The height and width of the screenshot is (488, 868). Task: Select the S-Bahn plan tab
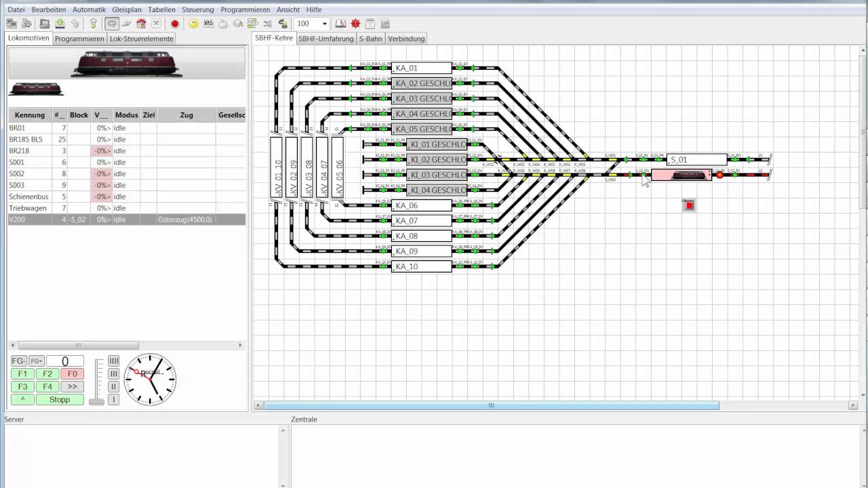pos(371,39)
